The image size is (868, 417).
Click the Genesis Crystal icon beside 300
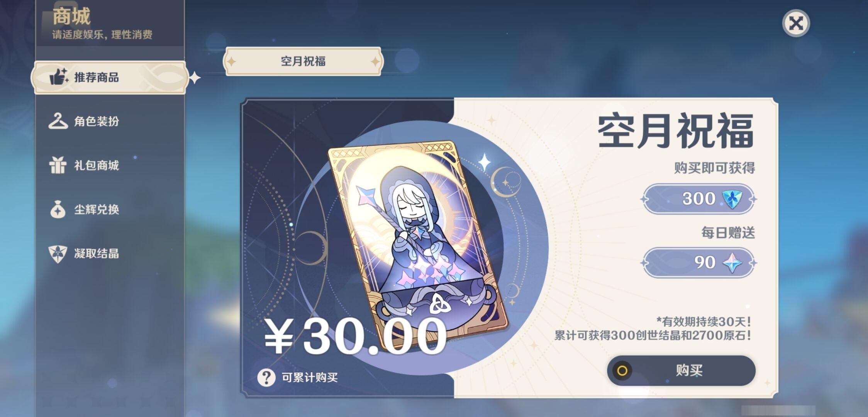coord(732,199)
